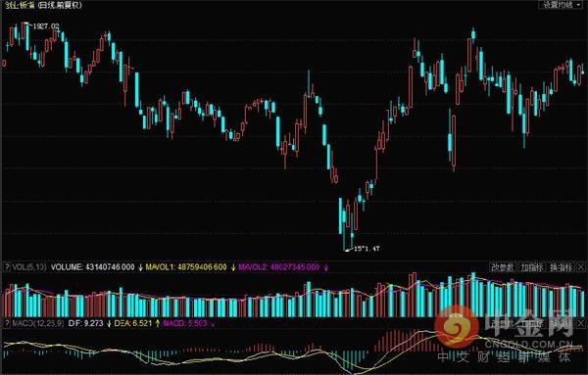Click the 换指标 button in VOL panel
The width and height of the screenshot is (588, 375).
pos(561,267)
